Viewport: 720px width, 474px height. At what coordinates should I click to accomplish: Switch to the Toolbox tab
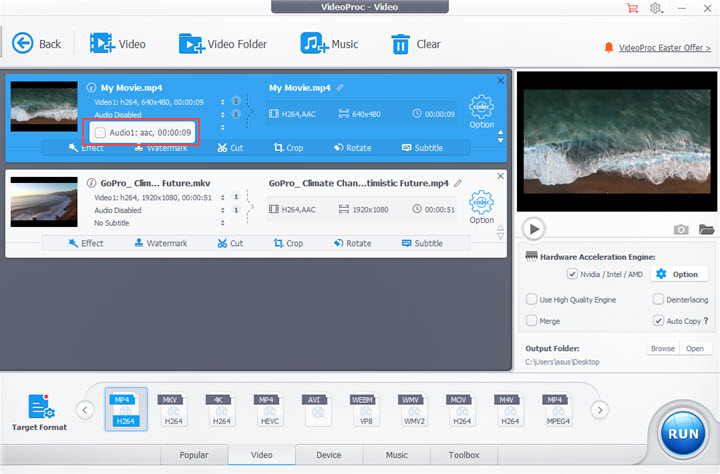(464, 455)
